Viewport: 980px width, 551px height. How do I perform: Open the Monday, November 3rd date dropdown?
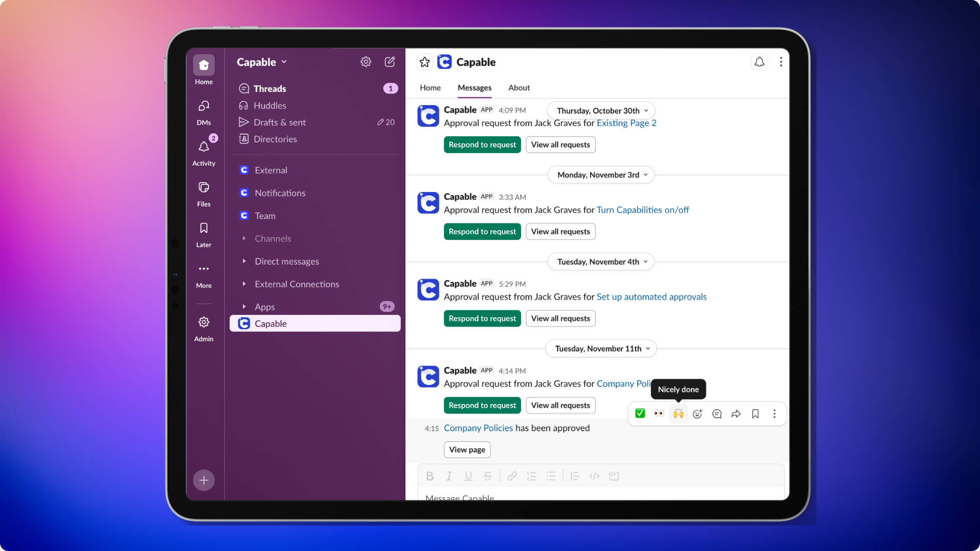tap(601, 175)
